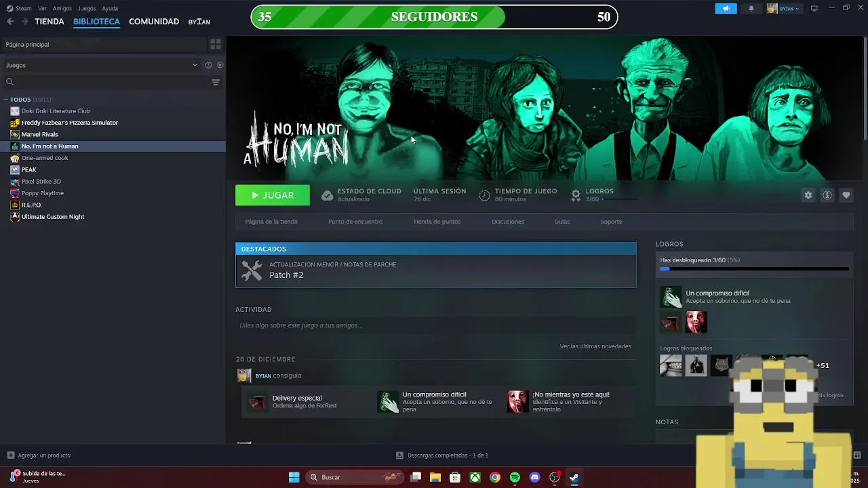The width and height of the screenshot is (868, 488).
Task: Switch to Big Picture mode monitor icon
Action: tap(814, 8)
